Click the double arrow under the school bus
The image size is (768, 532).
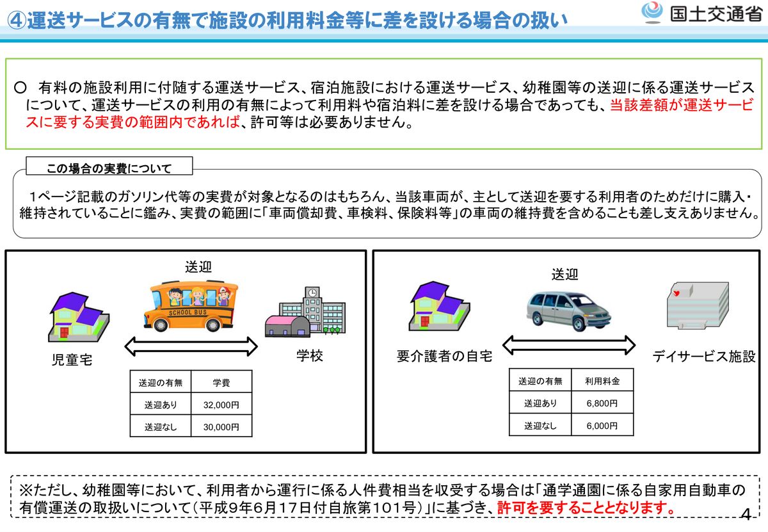190,348
